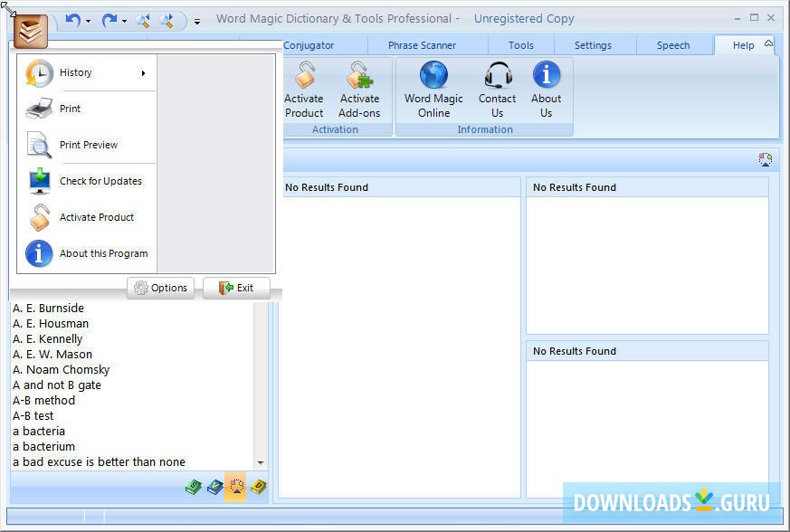
Task: Click the word list scrollbar down arrow
Action: pos(261,462)
